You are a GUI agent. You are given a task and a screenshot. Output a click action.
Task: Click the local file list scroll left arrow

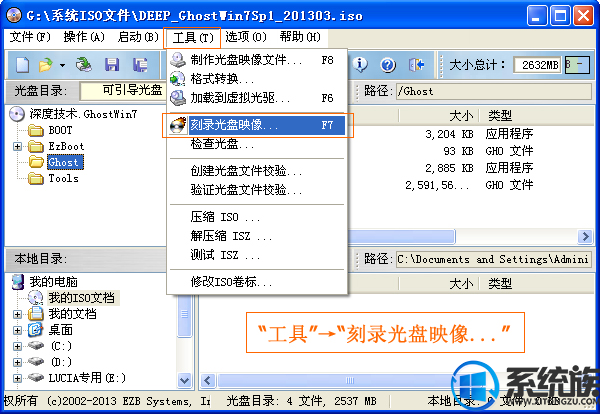(x=207, y=380)
